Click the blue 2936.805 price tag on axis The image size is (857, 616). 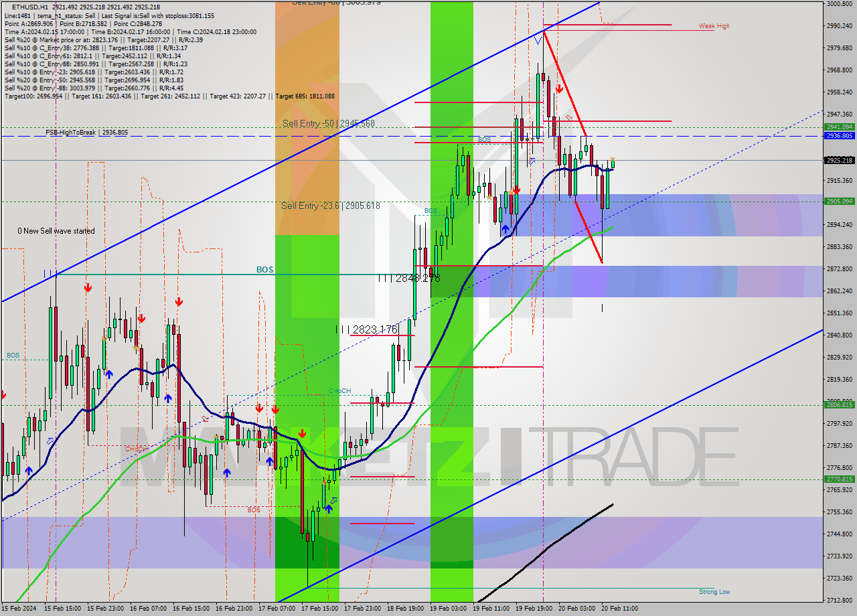coord(839,135)
